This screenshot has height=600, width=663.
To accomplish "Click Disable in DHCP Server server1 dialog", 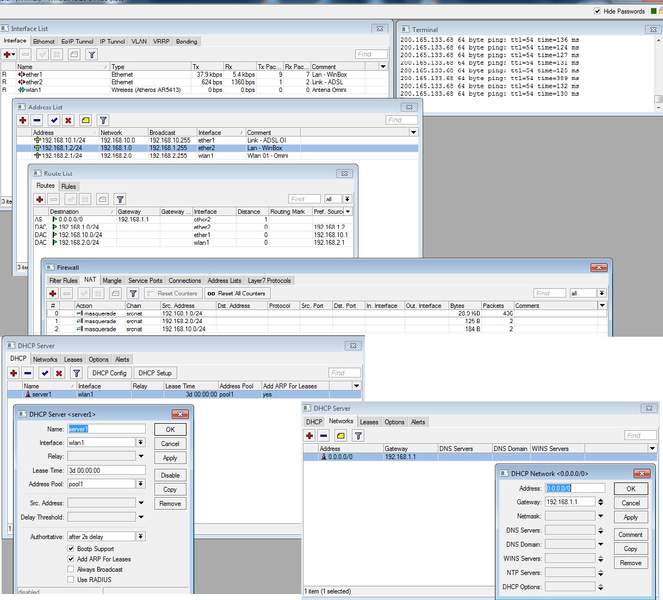I will 170,475.
